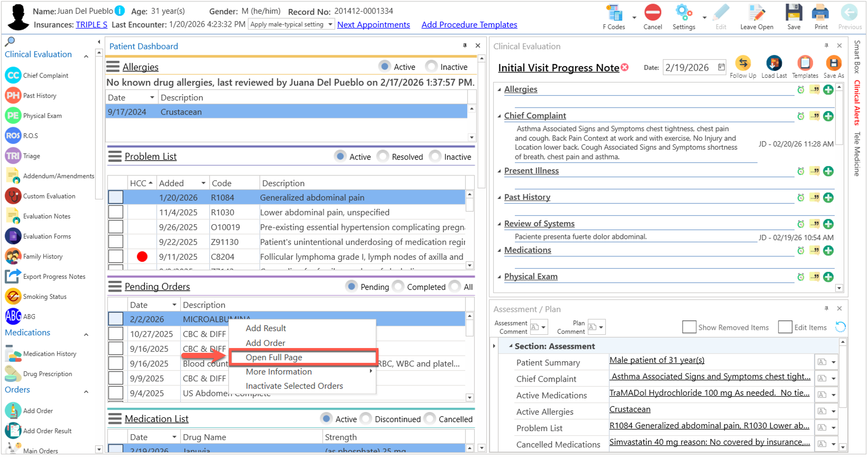This screenshot has height=457, width=868.
Task: Select Completed radio for Pending Orders
Action: tap(399, 287)
